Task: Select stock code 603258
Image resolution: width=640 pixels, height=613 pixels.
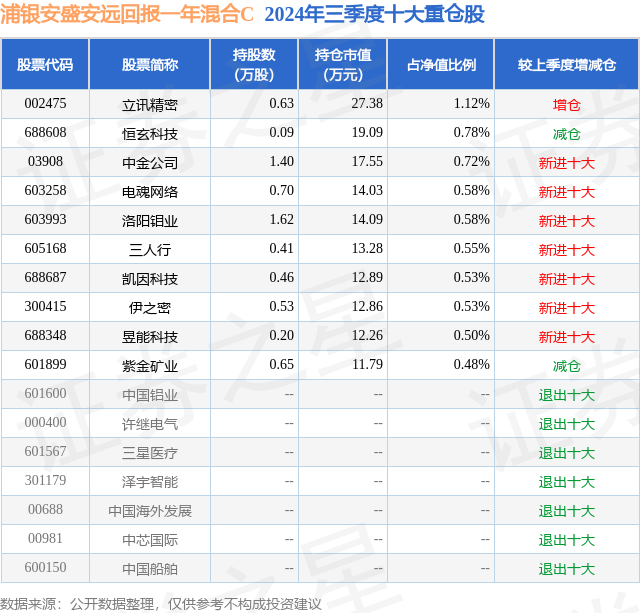Action: (45, 191)
